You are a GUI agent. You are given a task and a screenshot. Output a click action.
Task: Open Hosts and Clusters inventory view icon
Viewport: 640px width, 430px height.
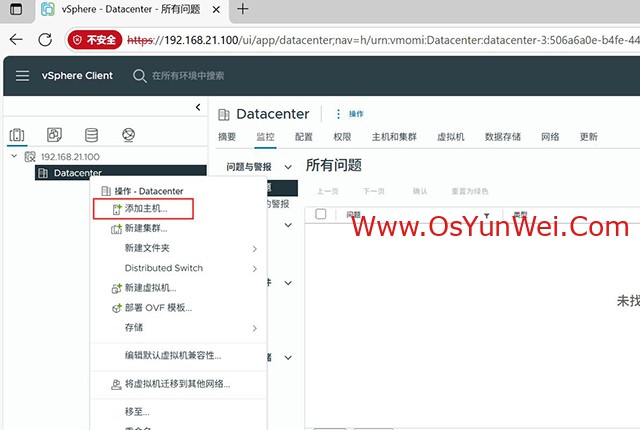click(17, 135)
